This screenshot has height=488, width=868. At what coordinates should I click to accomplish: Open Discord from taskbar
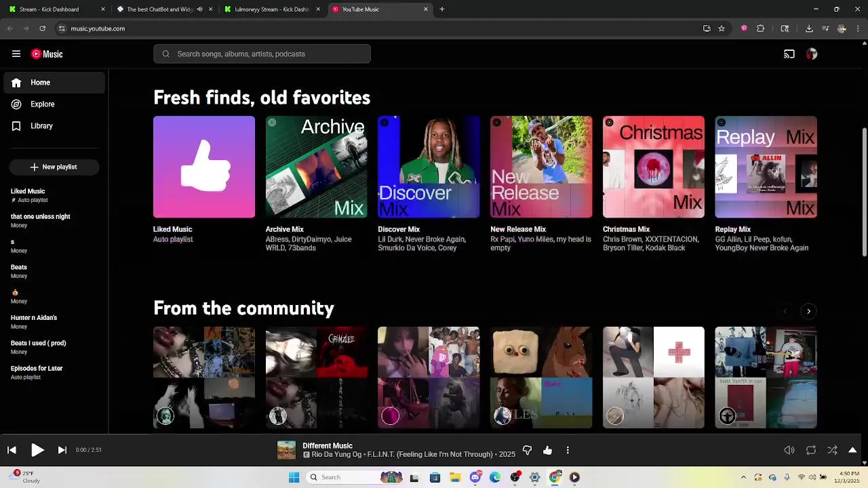[475, 477]
